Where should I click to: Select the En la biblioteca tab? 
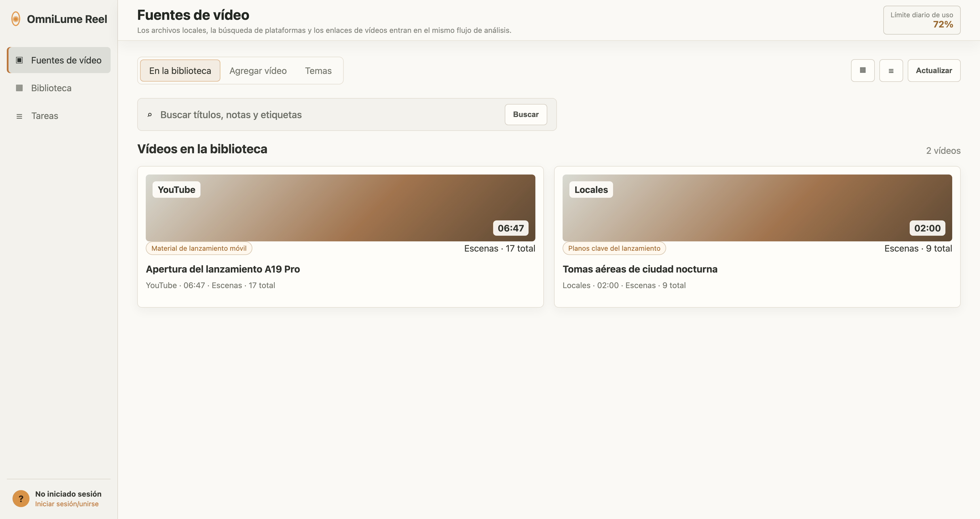[x=180, y=71]
